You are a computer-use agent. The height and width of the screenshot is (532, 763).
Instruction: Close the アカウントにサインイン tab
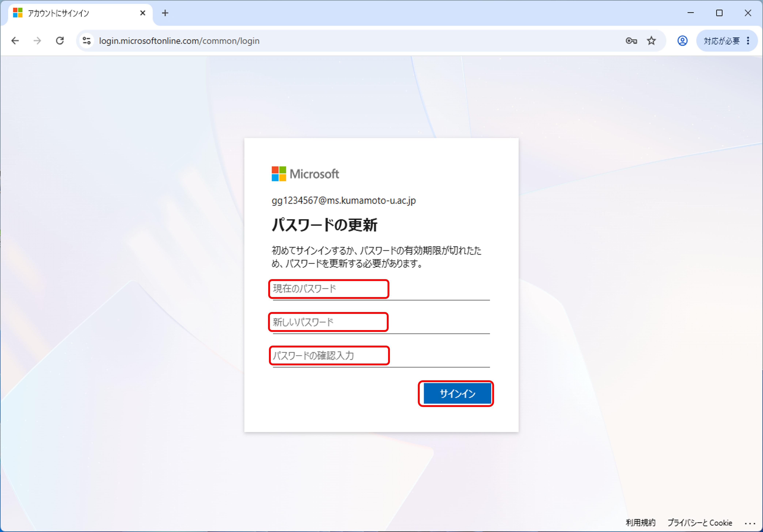coord(143,13)
